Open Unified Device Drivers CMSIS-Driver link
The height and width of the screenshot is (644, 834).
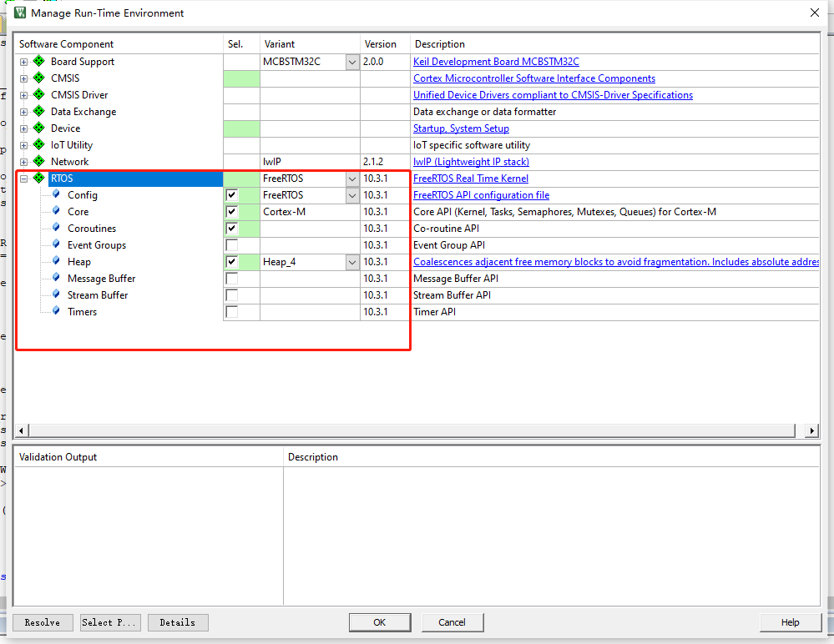pyautogui.click(x=553, y=94)
